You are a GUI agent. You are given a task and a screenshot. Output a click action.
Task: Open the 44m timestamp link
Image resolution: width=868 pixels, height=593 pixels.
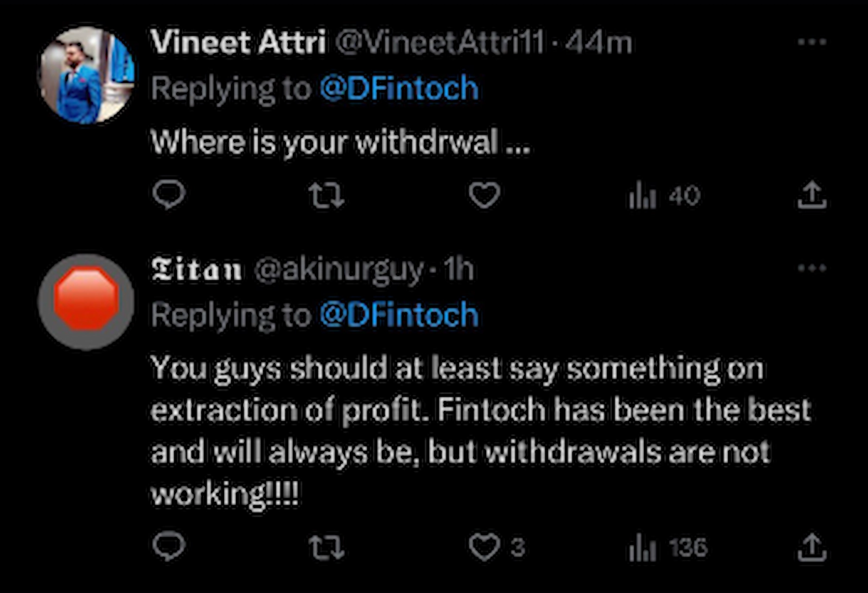pos(599,43)
